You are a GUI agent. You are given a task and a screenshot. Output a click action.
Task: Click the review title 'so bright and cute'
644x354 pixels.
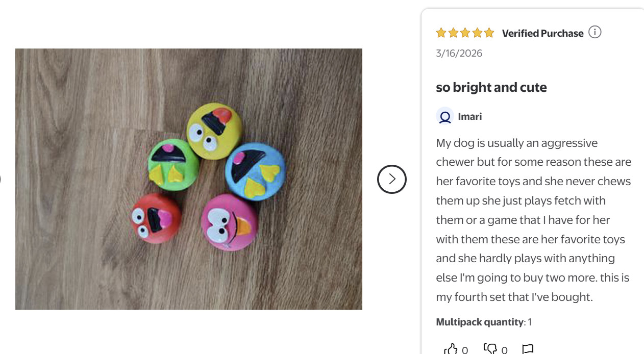tap(491, 87)
